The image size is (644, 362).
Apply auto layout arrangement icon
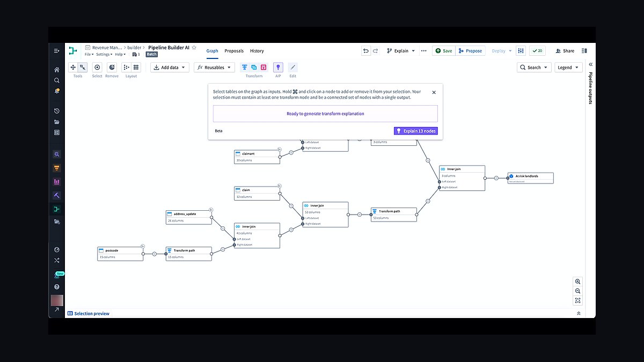[x=126, y=68]
